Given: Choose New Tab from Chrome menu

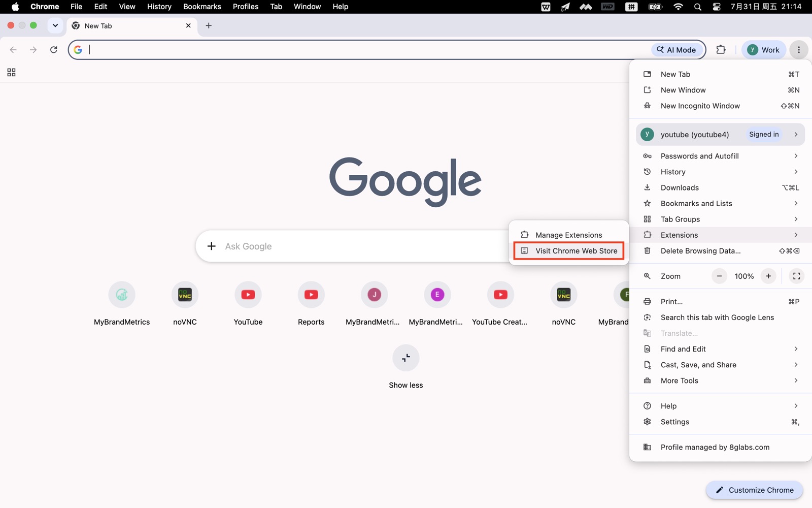Looking at the screenshot, I should 721,74.
